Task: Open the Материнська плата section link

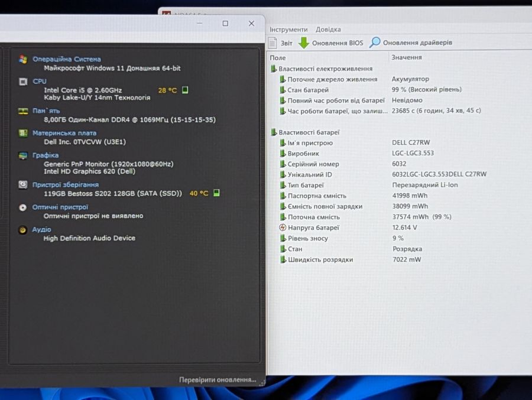Action: tap(64, 133)
